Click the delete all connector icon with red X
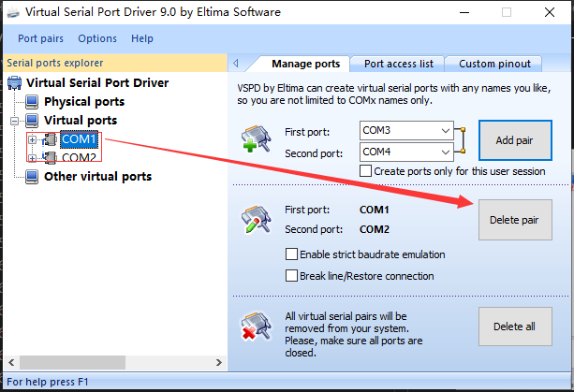This screenshot has height=392, width=574. 256,327
